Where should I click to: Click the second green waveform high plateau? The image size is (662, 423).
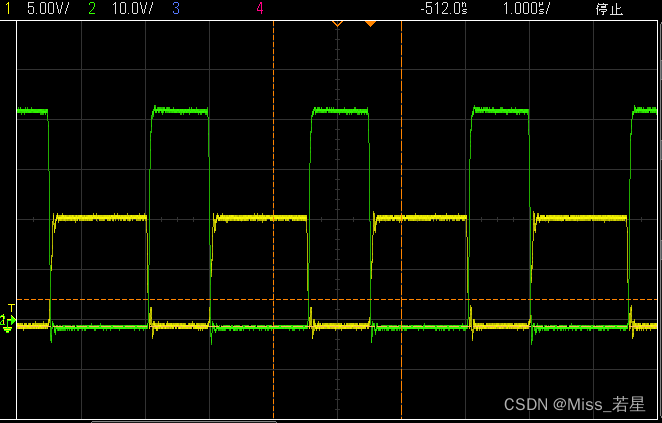pyautogui.click(x=180, y=109)
